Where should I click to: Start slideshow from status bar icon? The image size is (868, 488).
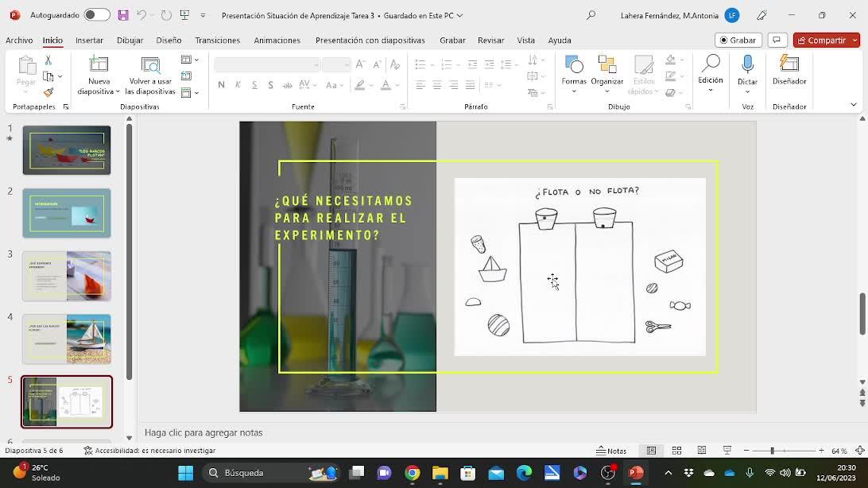coord(727,451)
